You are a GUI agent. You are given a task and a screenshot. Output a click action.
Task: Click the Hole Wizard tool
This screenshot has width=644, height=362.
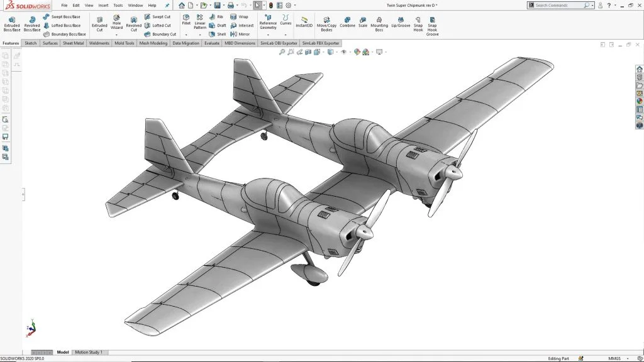tap(116, 22)
